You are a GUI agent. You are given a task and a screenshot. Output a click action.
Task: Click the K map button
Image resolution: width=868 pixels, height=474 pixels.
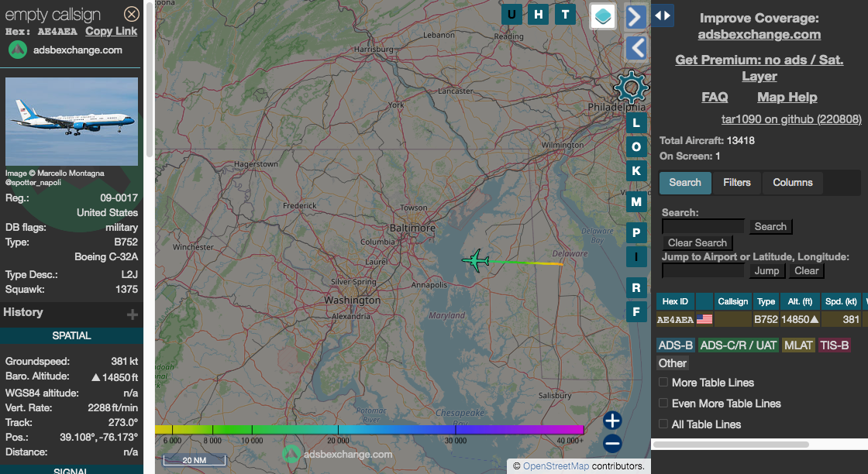pos(636,171)
